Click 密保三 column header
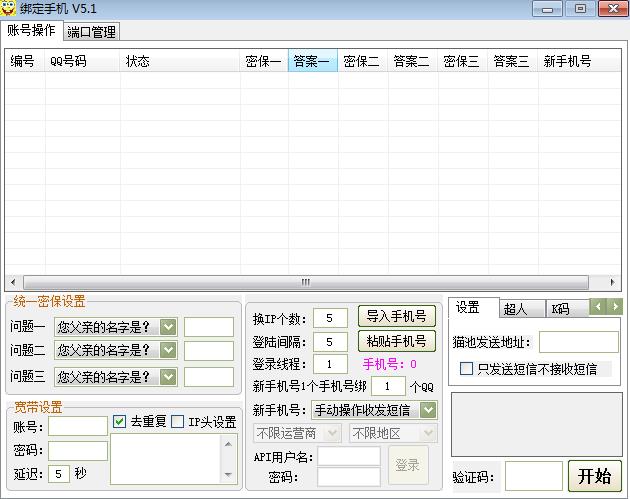The width and height of the screenshot is (630, 499). click(462, 61)
